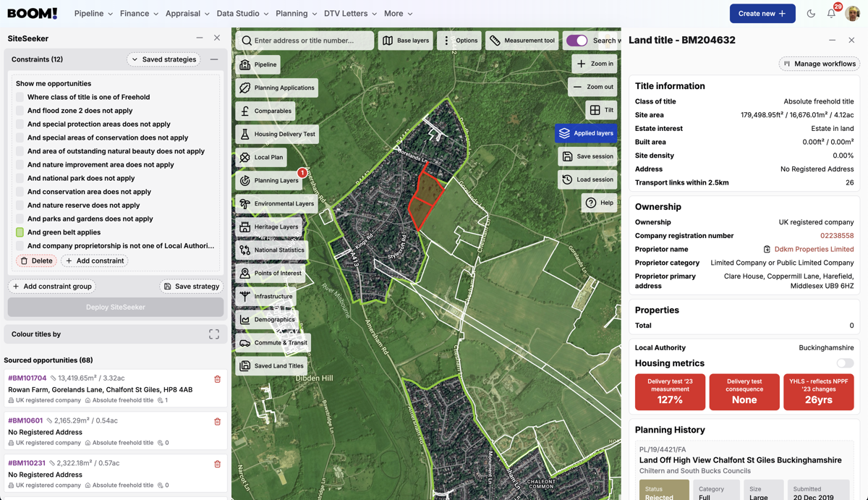868x500 pixels.
Task: Expand Appraisal menu
Action: pyautogui.click(x=187, y=14)
